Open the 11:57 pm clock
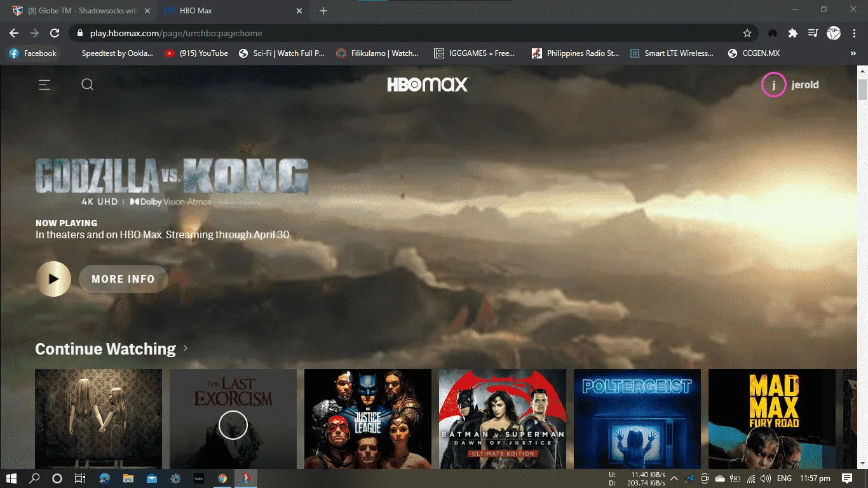 coord(815,478)
